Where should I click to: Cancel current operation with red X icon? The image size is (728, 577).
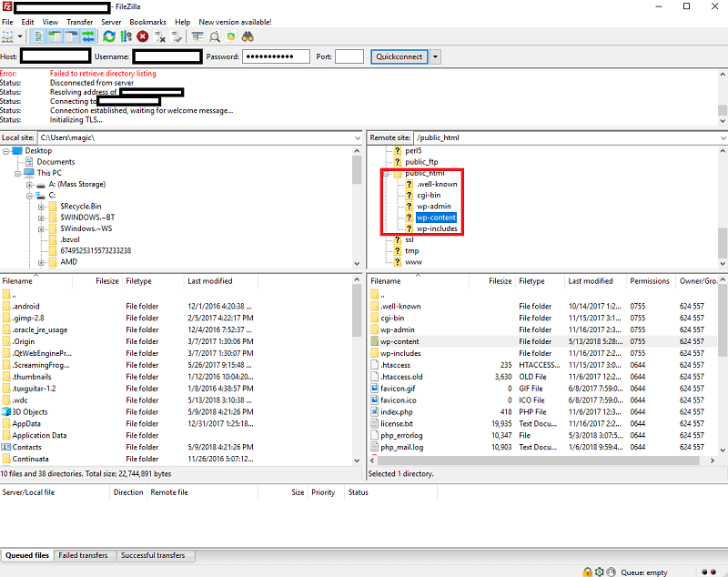click(143, 36)
